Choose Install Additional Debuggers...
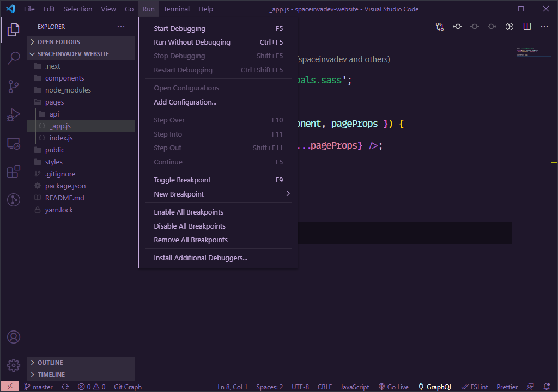Image resolution: width=558 pixels, height=392 pixels. (218, 258)
